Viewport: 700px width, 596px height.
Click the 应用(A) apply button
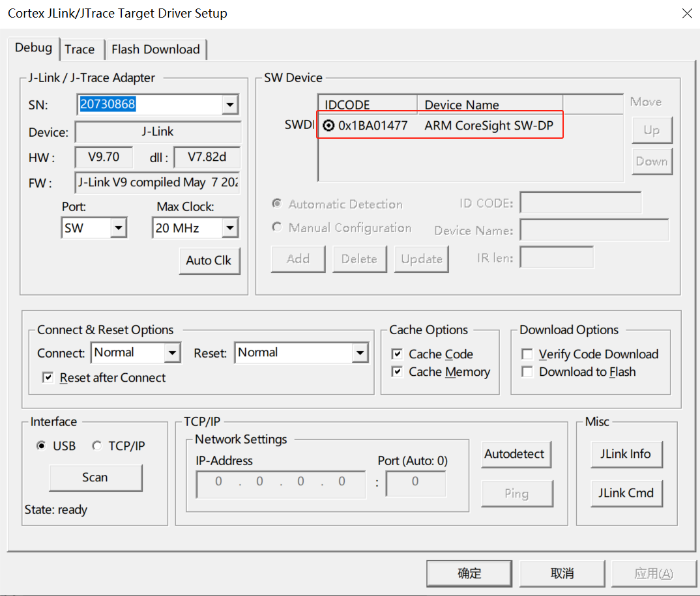click(654, 573)
